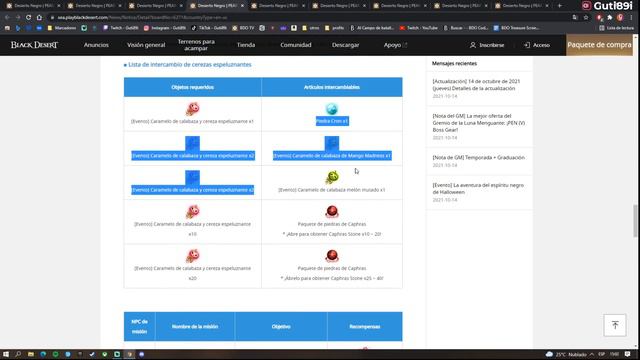This screenshot has width=640, height=360.
Task: Bookmark this page with the star icon
Action: pyautogui.click(x=586, y=18)
